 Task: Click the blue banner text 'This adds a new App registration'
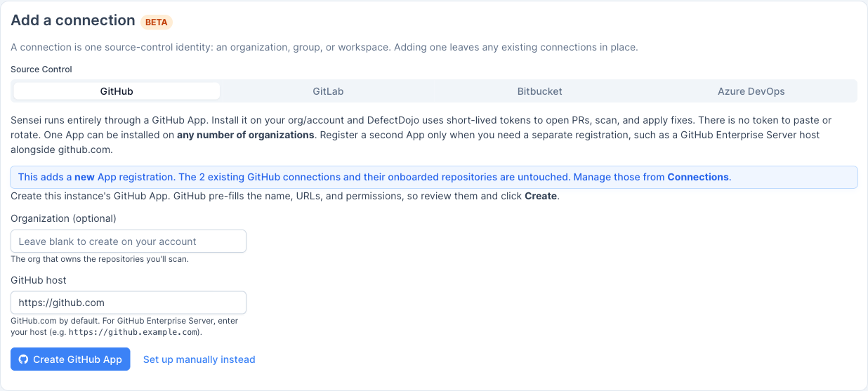[x=96, y=177]
